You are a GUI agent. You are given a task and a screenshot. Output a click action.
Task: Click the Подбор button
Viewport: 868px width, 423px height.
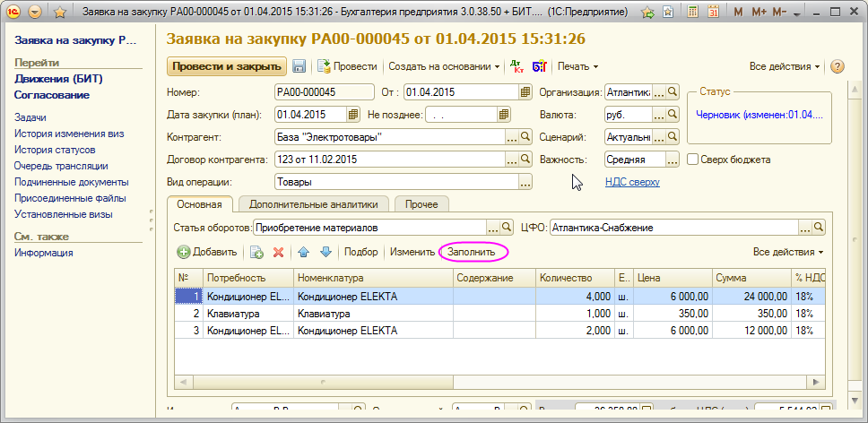[361, 252]
